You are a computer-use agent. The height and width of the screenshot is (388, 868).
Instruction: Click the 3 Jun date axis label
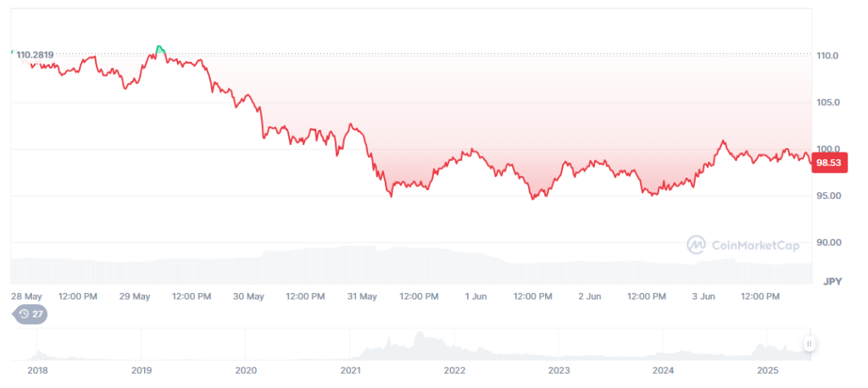tap(703, 297)
